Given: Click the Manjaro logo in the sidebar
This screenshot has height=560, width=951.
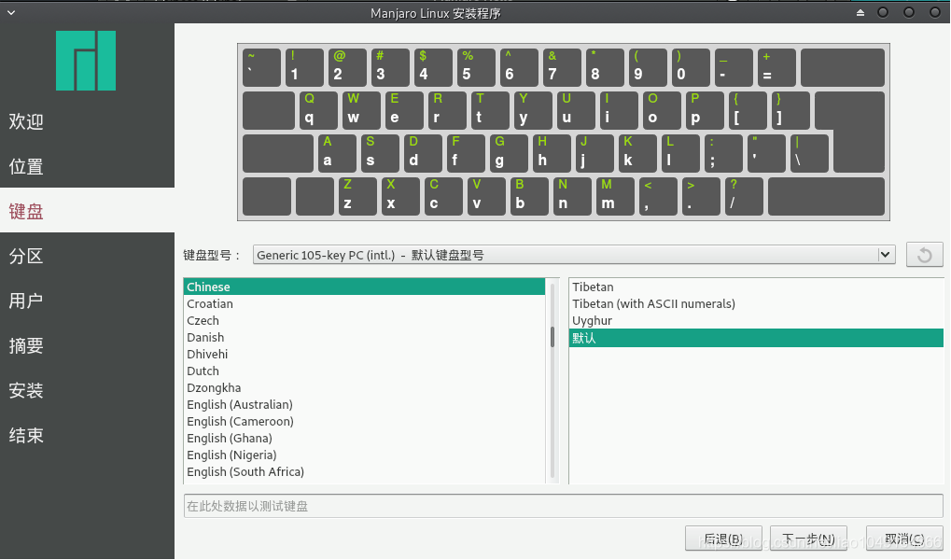Looking at the screenshot, I should [x=86, y=61].
